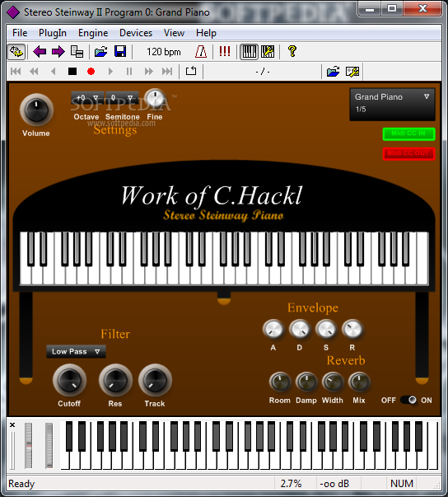The width and height of the screenshot is (448, 497).
Task: Click the Fine tuning knob
Action: pyautogui.click(x=155, y=98)
